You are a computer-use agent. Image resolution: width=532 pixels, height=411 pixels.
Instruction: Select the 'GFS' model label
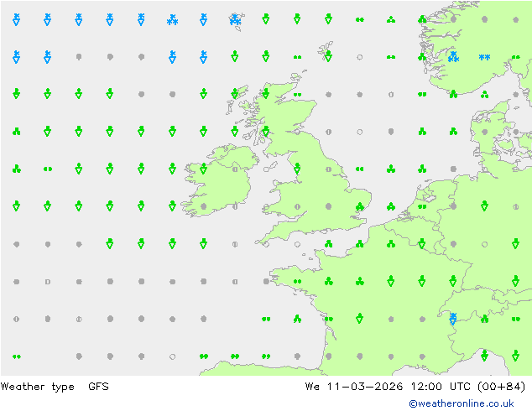point(98,386)
